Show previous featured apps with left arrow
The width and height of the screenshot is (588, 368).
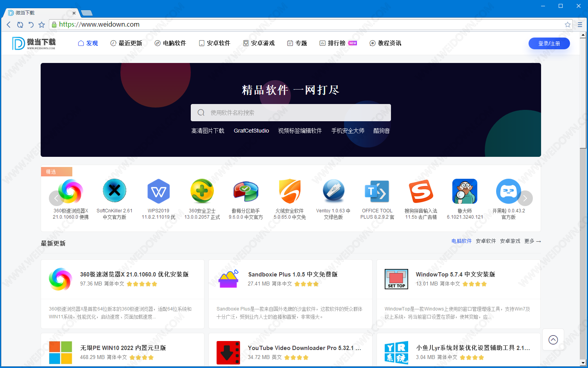[56, 198]
